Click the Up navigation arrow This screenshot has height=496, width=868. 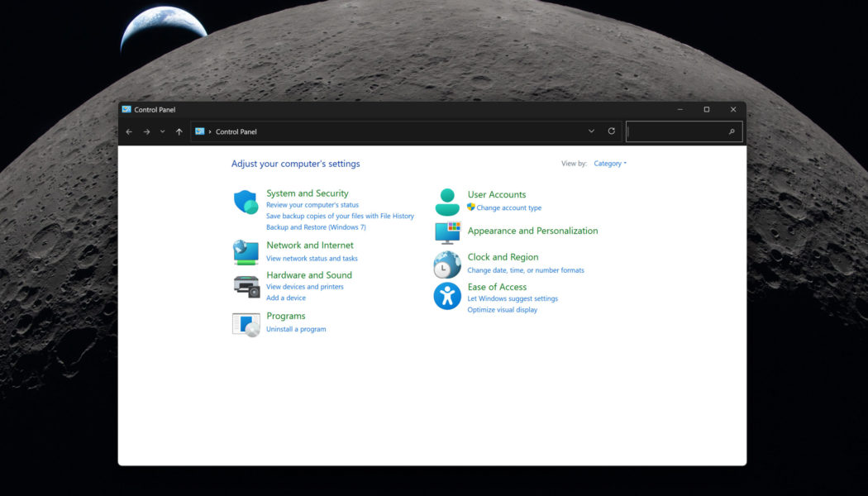point(179,131)
